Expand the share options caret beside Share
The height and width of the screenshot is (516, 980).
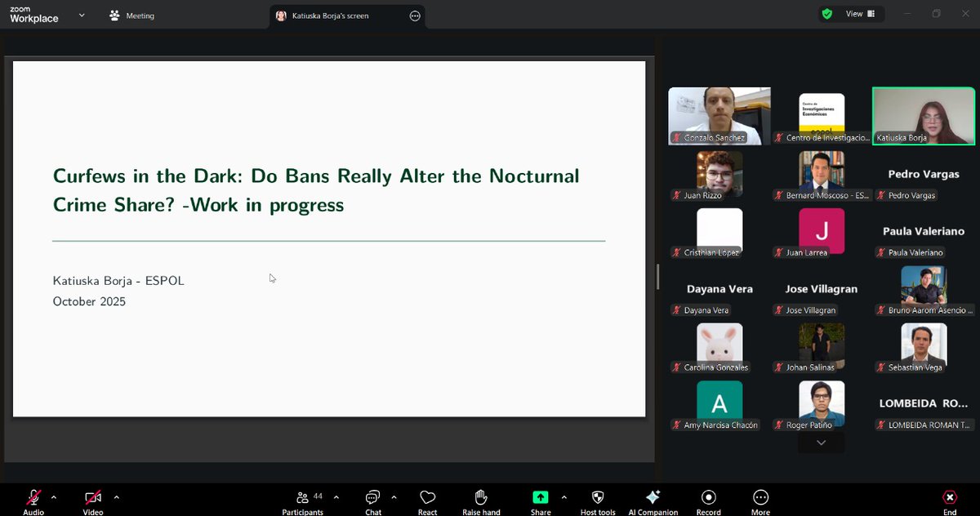click(563, 496)
